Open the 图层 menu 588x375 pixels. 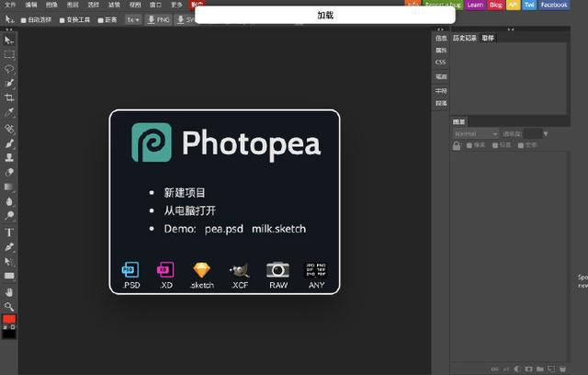click(x=73, y=5)
